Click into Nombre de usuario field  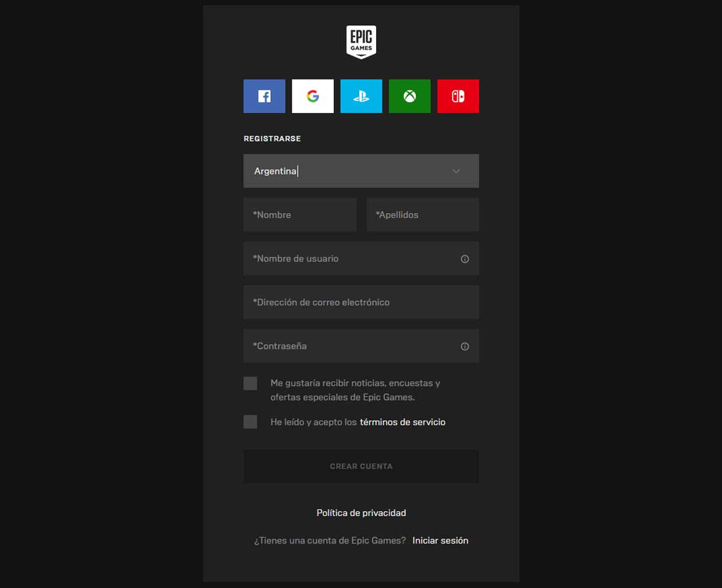pyautogui.click(x=361, y=259)
